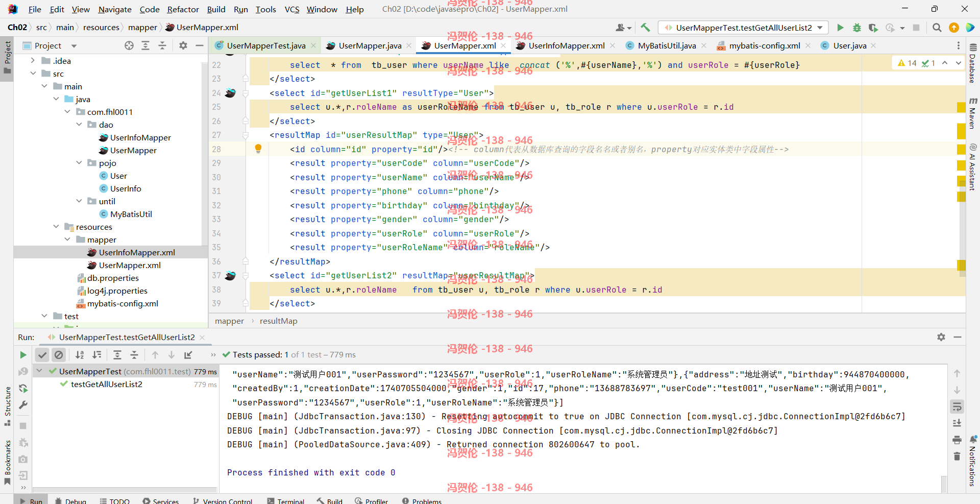Viewport: 980px width, 504px height.
Task: Select db.properties file in tree
Action: pyautogui.click(x=113, y=278)
